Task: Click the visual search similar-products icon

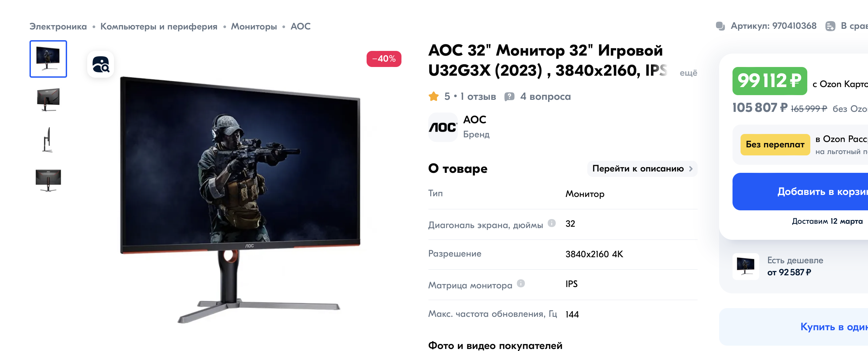Action: coord(100,64)
